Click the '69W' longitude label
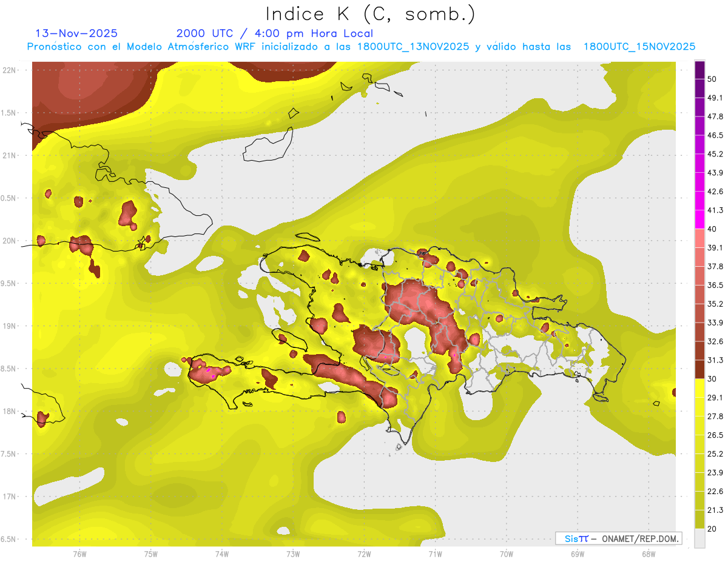 pyautogui.click(x=577, y=554)
